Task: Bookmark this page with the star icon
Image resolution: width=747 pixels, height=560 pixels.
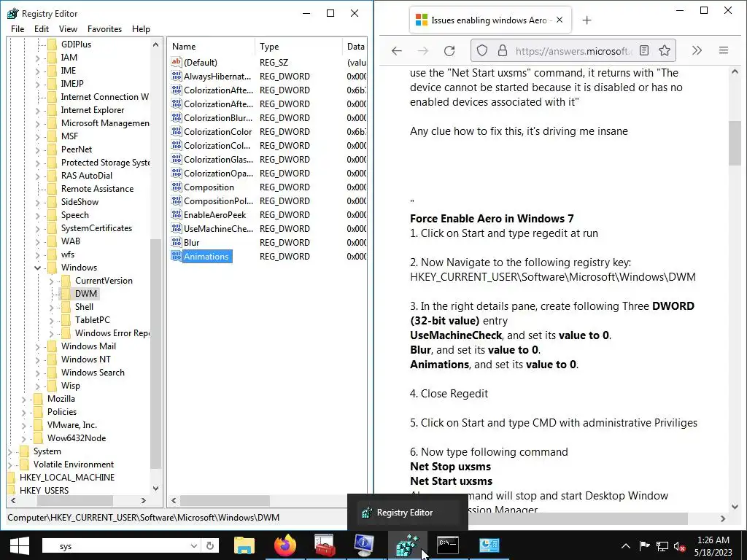Action: (665, 50)
